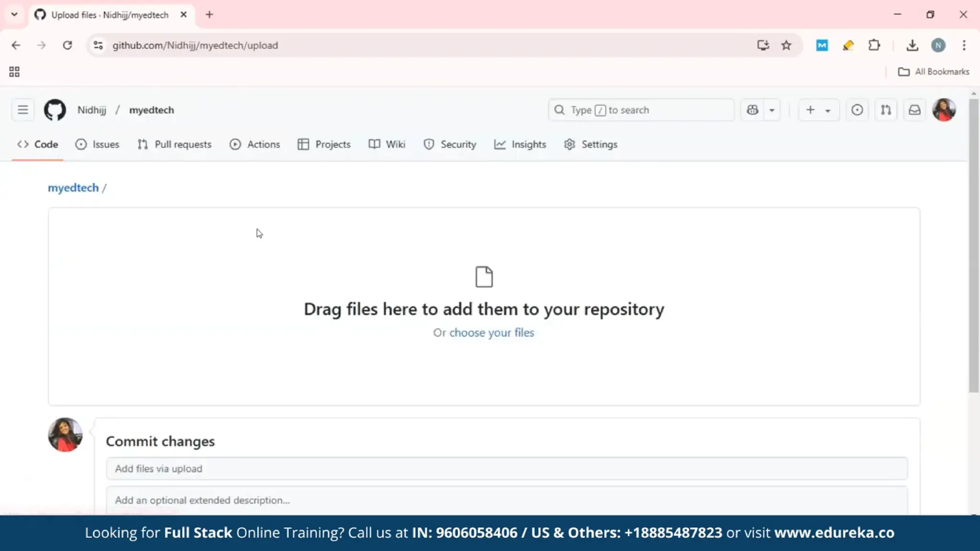Focus the optional extended description field
This screenshot has height=551, width=980.
click(x=507, y=500)
